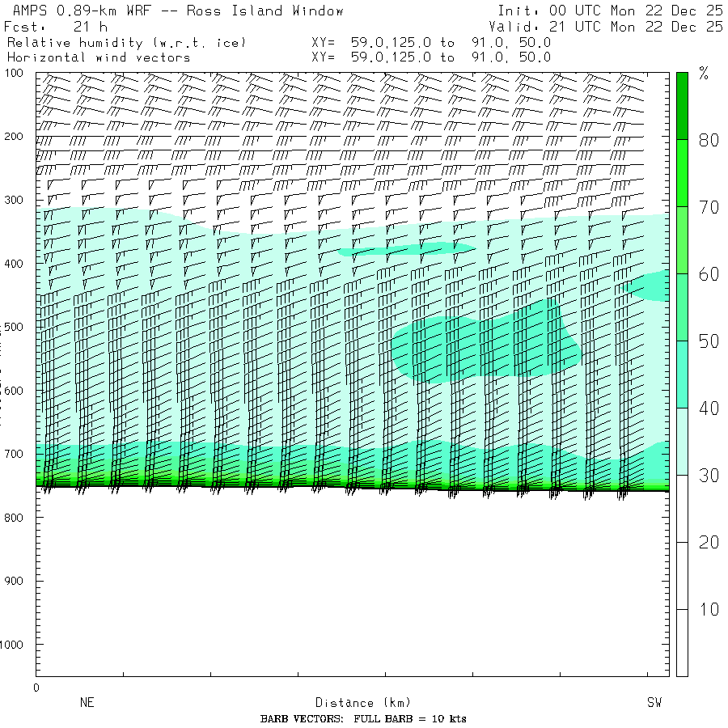Click the 'Init: 00 UTC Mon 22 Dec 25' text
The width and height of the screenshot is (728, 728).
pos(610,11)
